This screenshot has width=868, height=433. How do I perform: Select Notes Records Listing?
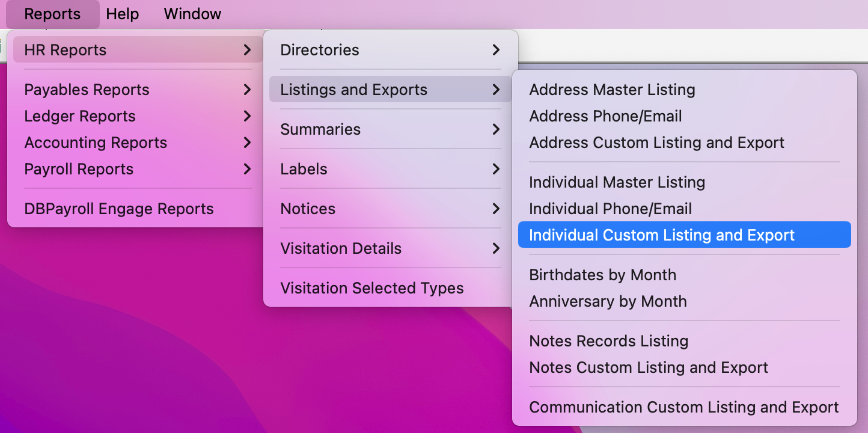(x=608, y=341)
